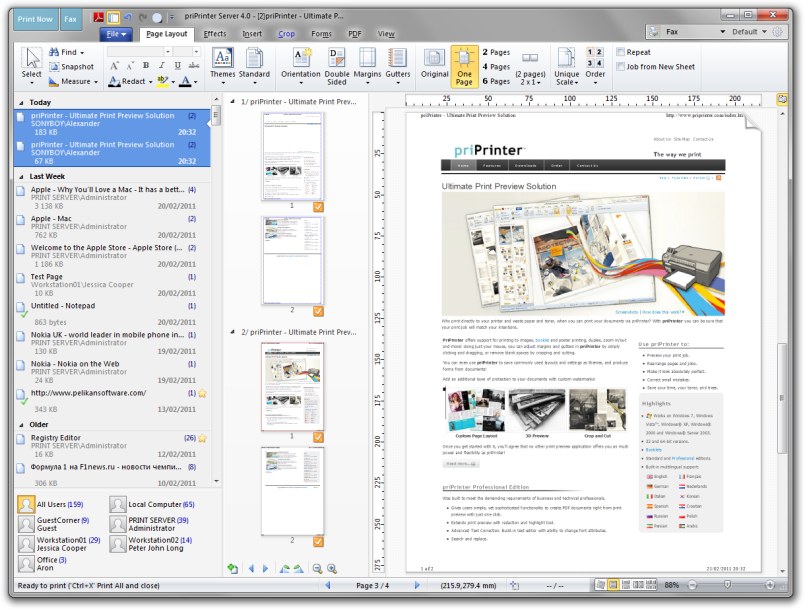Click the zoom slider handle in status bar
The image size is (805, 610).
click(x=727, y=585)
